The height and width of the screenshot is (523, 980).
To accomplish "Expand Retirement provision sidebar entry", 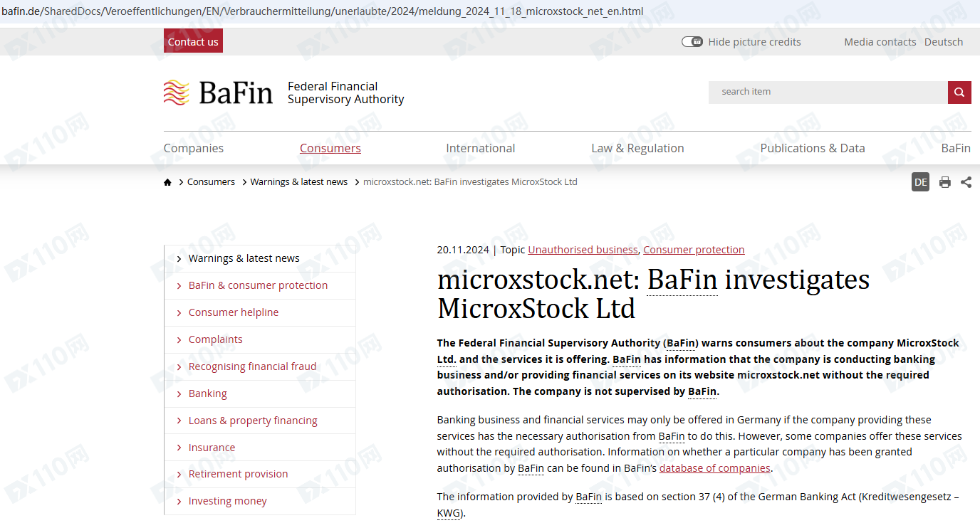I will click(238, 474).
